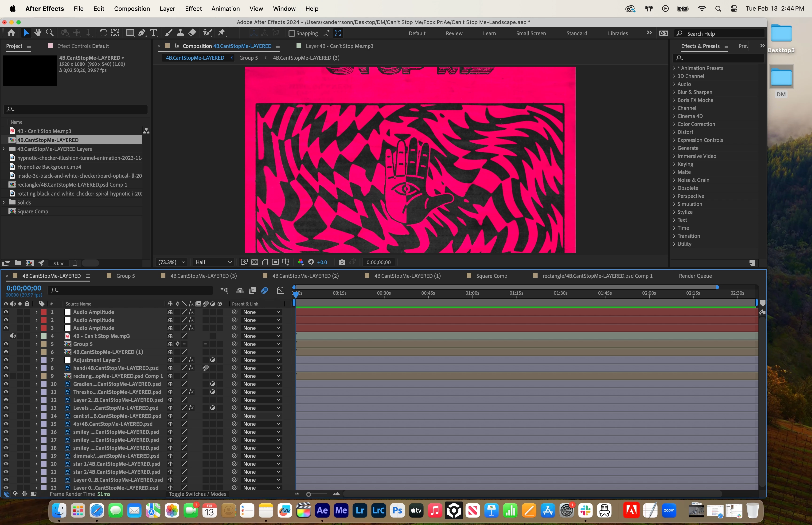Enable the Snapping checkbox
The height and width of the screenshot is (525, 812).
tap(292, 33)
